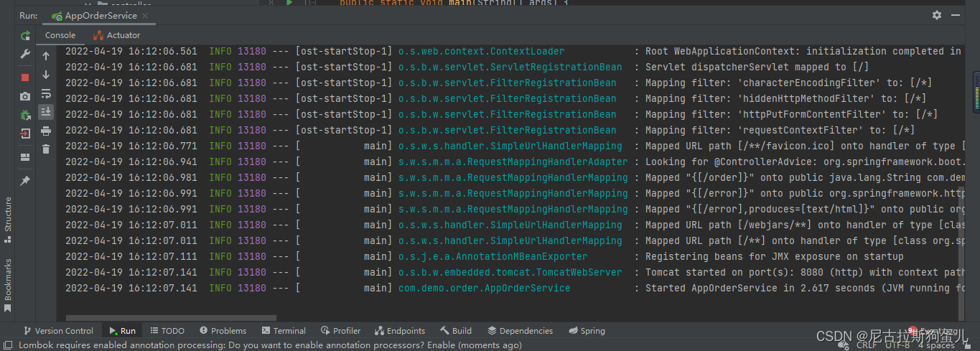Viewport: 980px width, 351px height.
Task: Jump down the stack trace with down arrow
Action: point(46,75)
